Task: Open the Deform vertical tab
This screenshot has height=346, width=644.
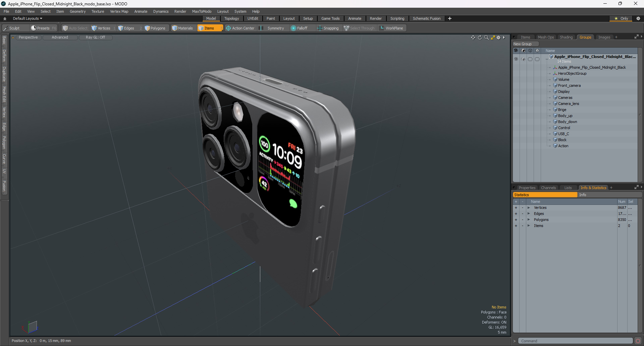Action: [4, 56]
